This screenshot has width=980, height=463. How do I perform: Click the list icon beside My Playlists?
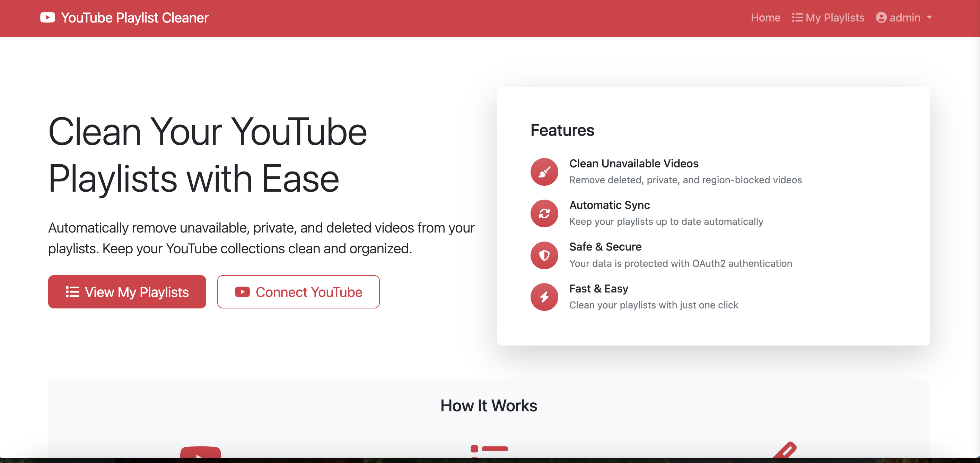pyautogui.click(x=797, y=17)
